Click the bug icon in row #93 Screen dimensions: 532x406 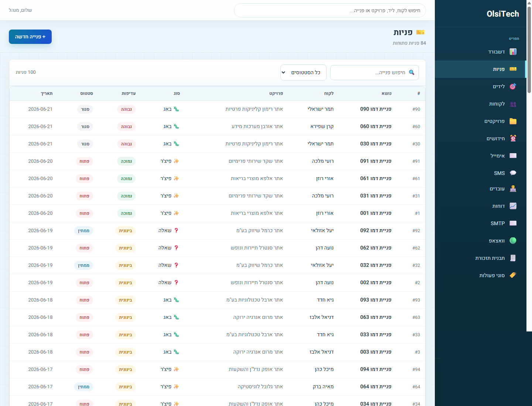[176, 300]
